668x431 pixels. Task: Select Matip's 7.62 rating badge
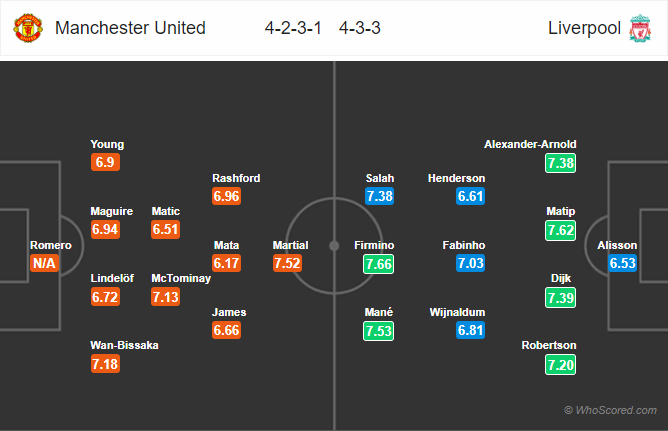click(x=561, y=230)
